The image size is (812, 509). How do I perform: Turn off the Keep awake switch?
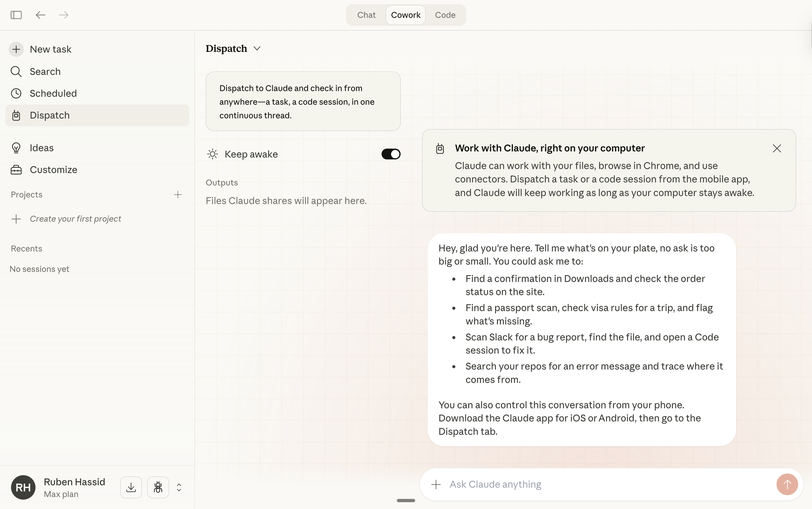[x=391, y=154]
